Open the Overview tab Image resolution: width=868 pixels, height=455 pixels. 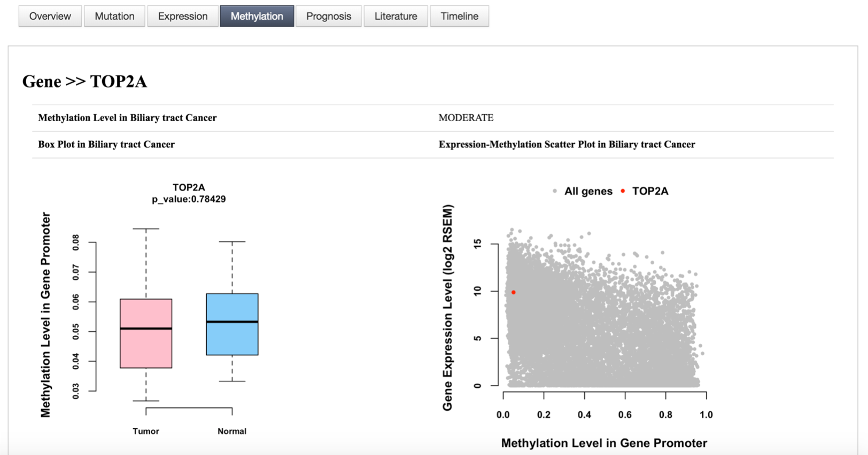pos(50,16)
